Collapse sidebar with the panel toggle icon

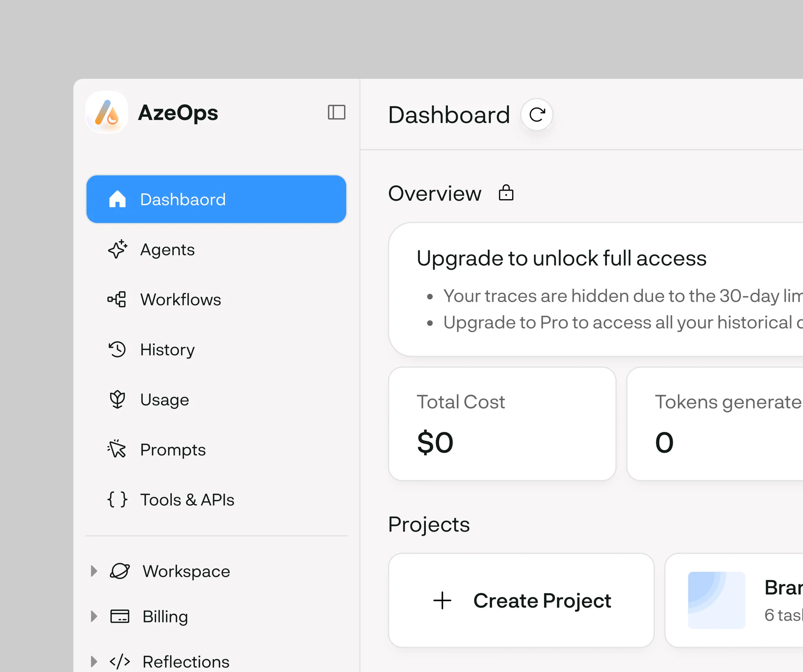point(336,113)
